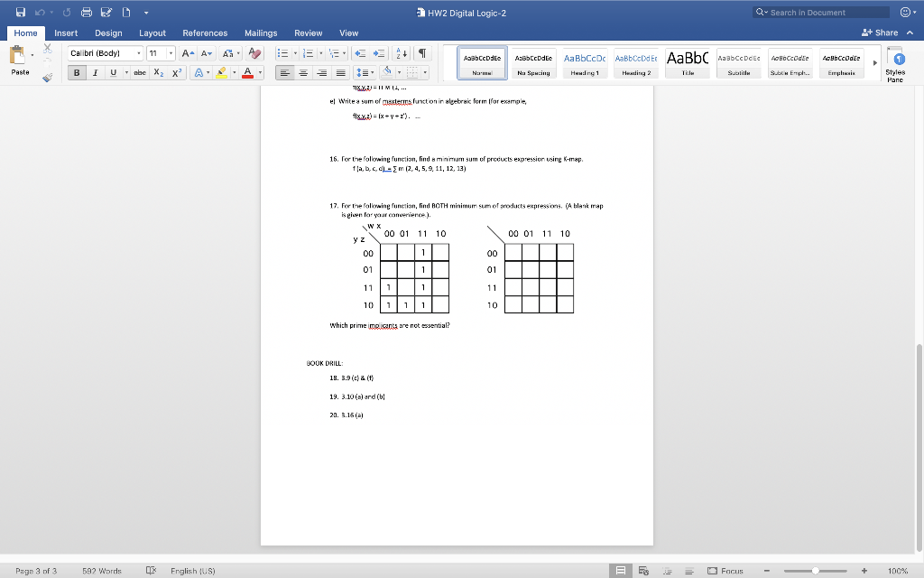Toggle bold formatting
The image size is (924, 578).
pyautogui.click(x=77, y=72)
